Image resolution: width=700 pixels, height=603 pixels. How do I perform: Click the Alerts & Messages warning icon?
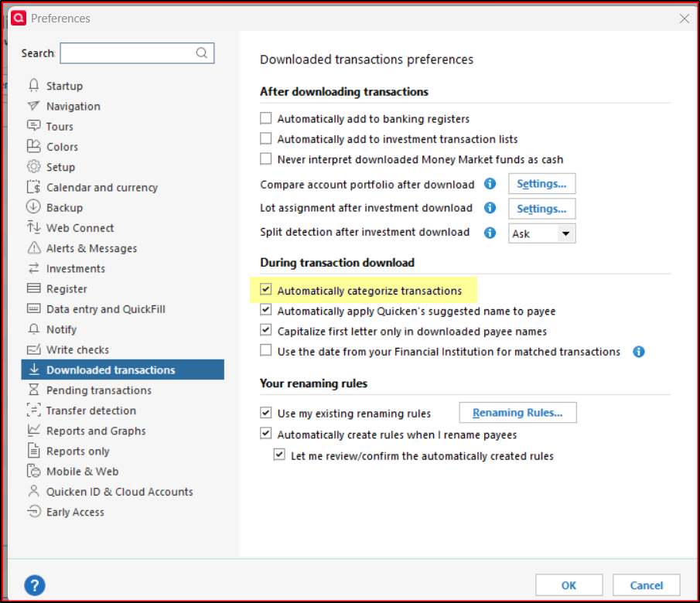[33, 247]
